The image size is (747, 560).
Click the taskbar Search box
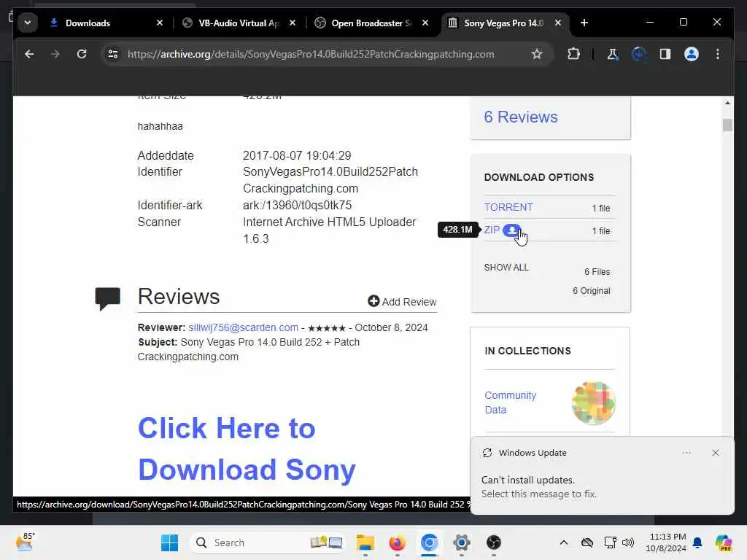point(267,542)
